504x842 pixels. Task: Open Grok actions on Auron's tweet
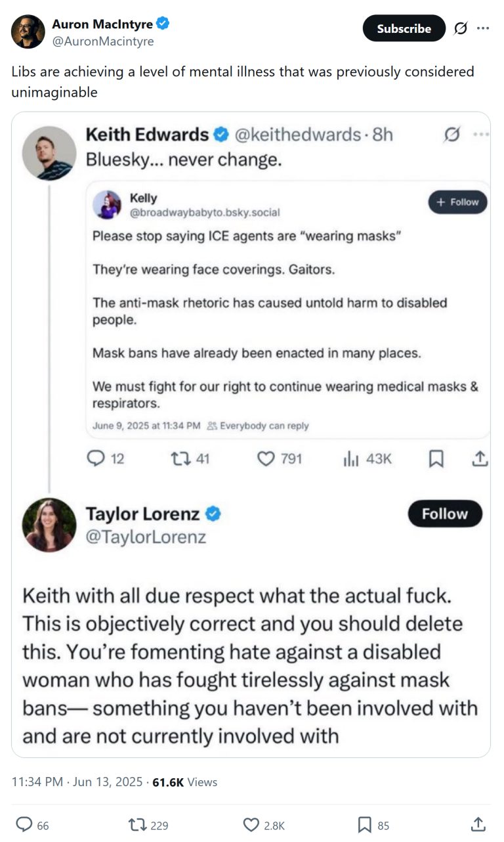point(460,29)
